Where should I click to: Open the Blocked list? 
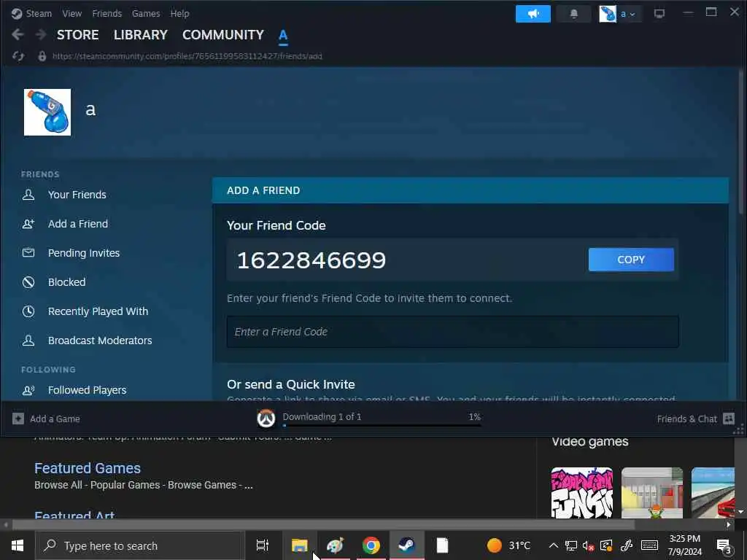tap(66, 282)
